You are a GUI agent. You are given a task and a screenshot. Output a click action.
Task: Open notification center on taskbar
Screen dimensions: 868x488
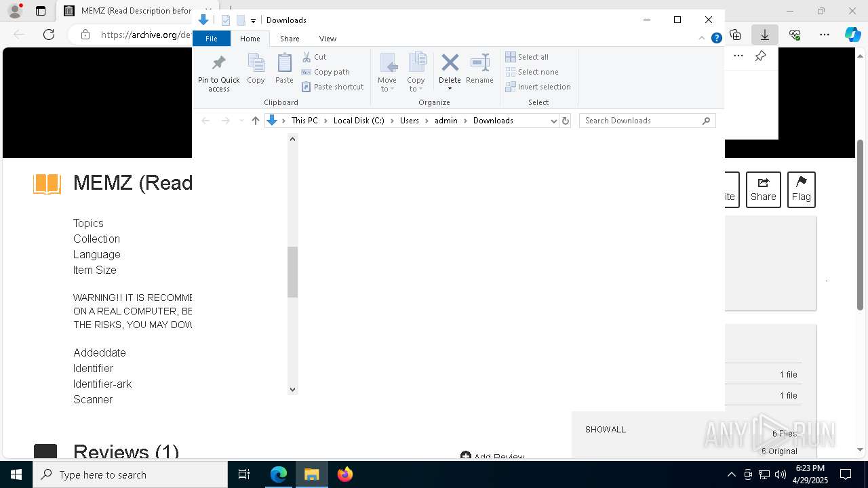(846, 474)
